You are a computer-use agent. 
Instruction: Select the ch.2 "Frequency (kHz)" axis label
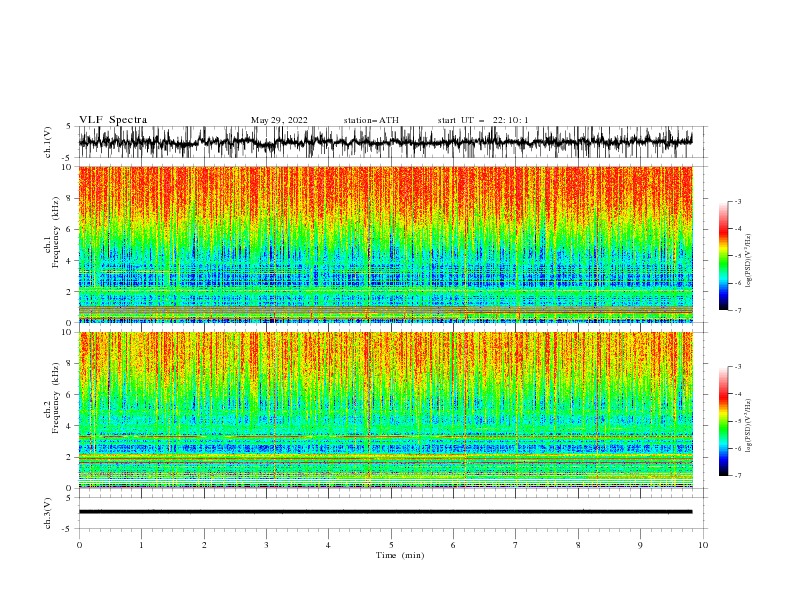[56, 398]
